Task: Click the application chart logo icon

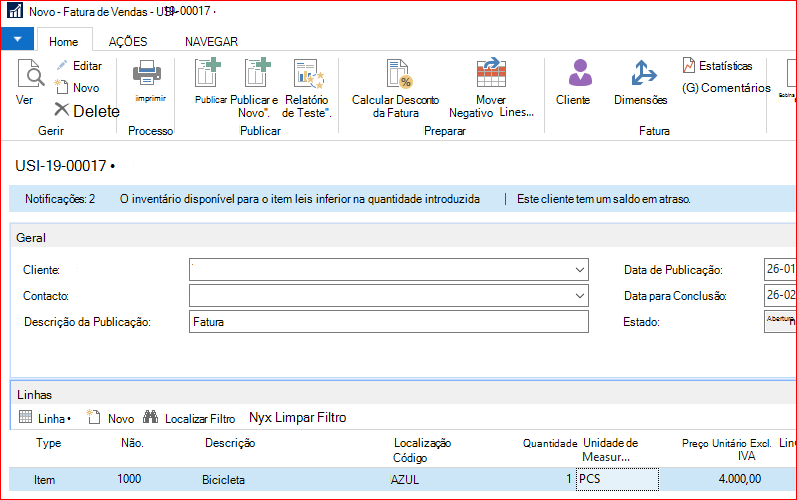Action: (x=15, y=11)
